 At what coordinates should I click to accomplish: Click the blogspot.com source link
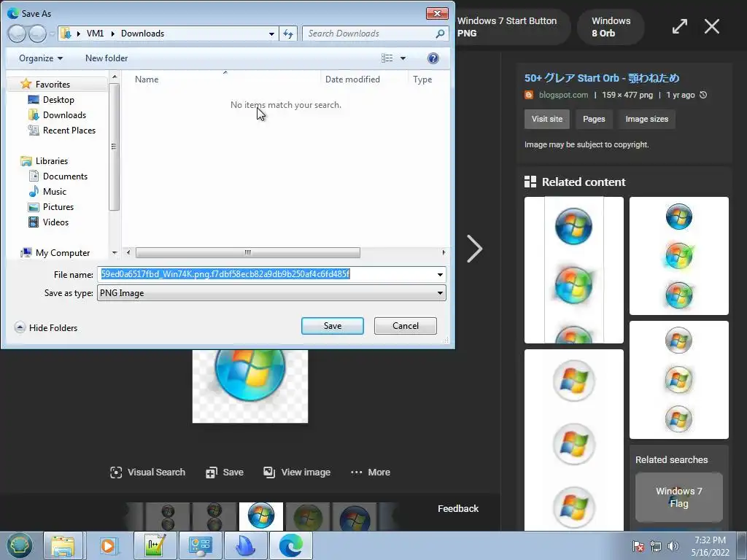(x=563, y=95)
